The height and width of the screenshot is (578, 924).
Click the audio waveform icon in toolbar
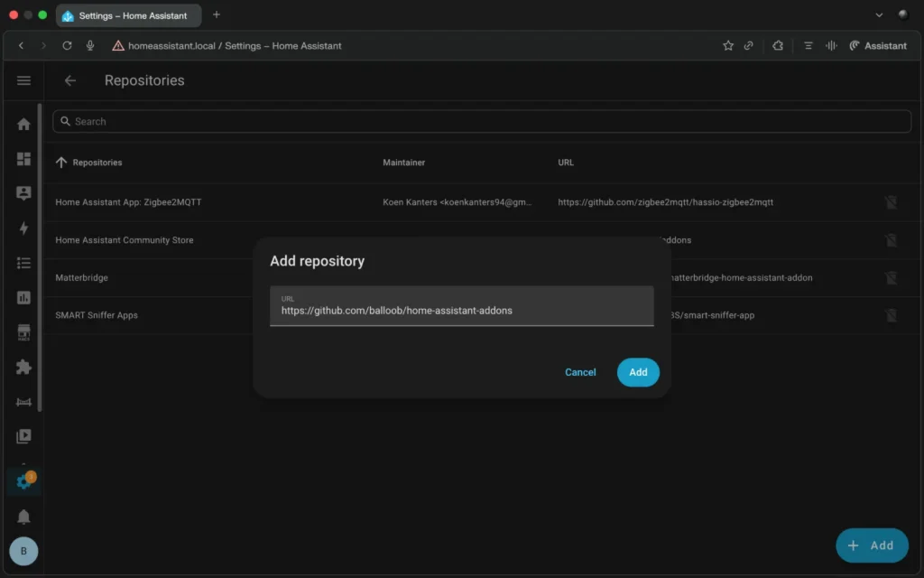(831, 45)
